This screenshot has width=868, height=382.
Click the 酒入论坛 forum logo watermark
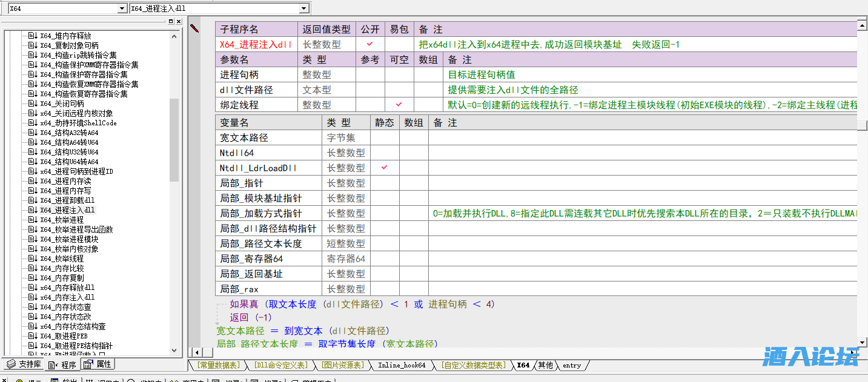[x=810, y=357]
